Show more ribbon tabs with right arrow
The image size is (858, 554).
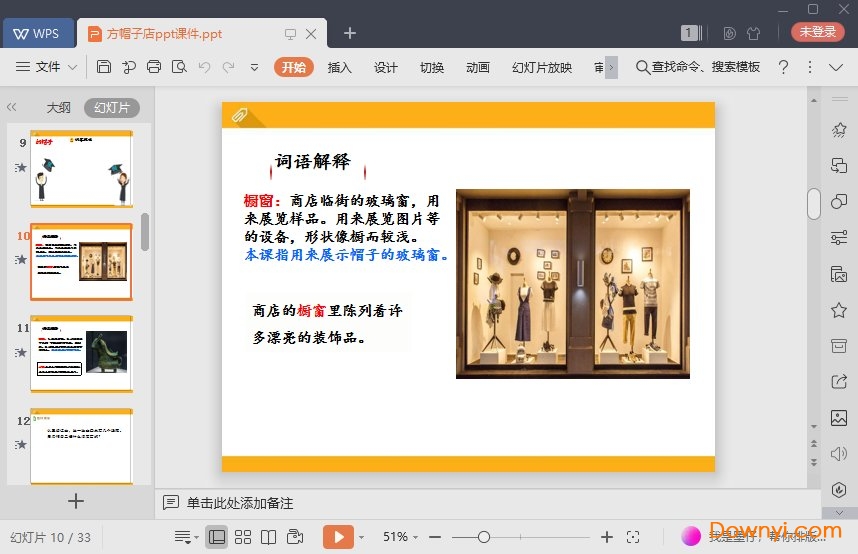(611, 67)
